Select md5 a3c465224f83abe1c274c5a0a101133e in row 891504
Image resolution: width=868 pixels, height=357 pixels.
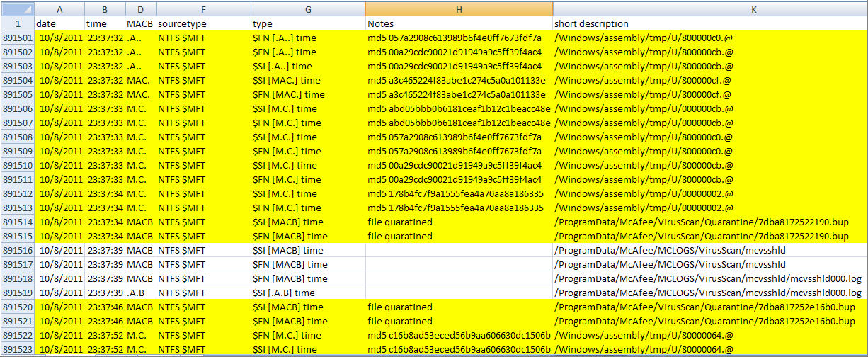459,80
